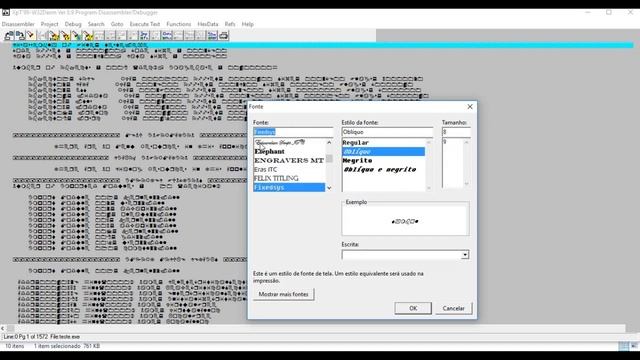Click font list scroll up arrow
The image size is (640, 360).
tap(329, 142)
